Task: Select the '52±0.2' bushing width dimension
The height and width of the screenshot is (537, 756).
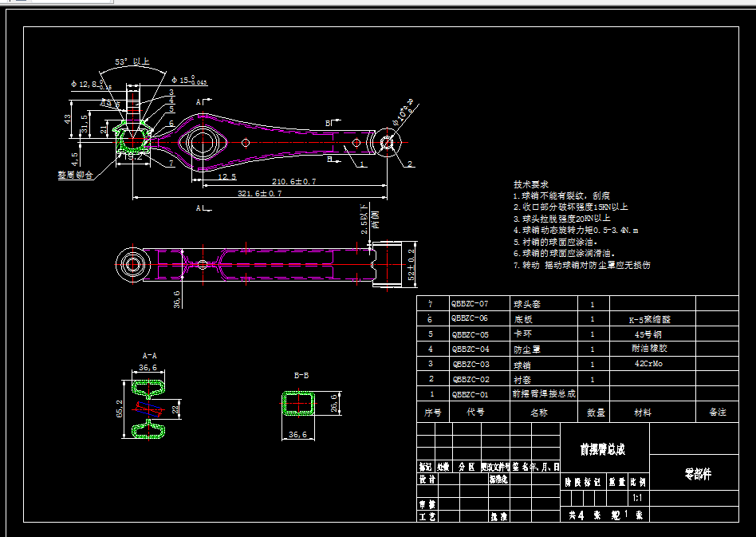Action: coord(411,265)
